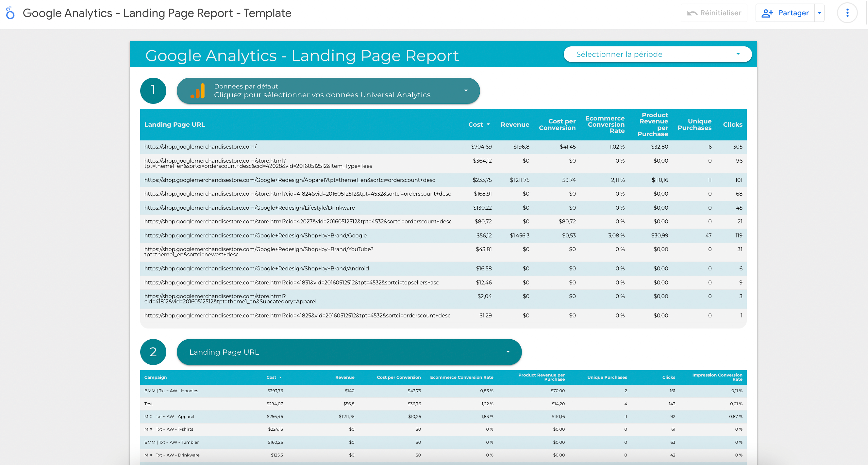Click the campaign table Revenue header
The height and width of the screenshot is (465, 868).
coord(345,377)
